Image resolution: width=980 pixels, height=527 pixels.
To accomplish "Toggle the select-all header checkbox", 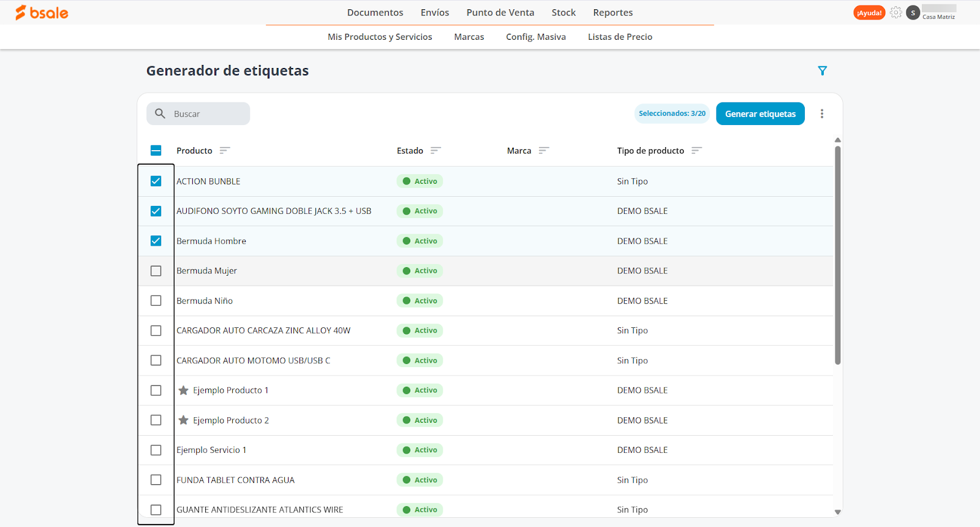I will pos(156,150).
